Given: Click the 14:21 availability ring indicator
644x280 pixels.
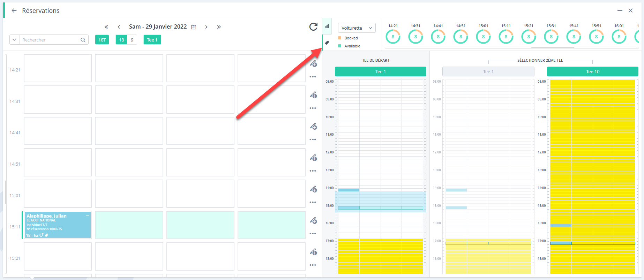Looking at the screenshot, I should (393, 37).
